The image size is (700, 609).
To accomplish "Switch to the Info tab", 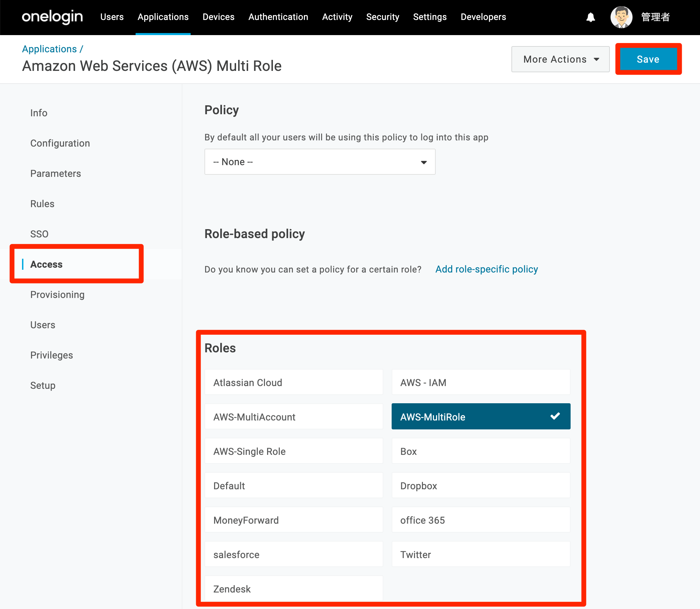I will point(39,113).
